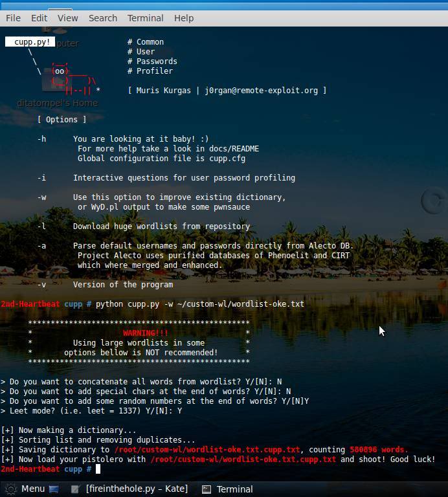Click the red '580896 words.' count

(379, 450)
